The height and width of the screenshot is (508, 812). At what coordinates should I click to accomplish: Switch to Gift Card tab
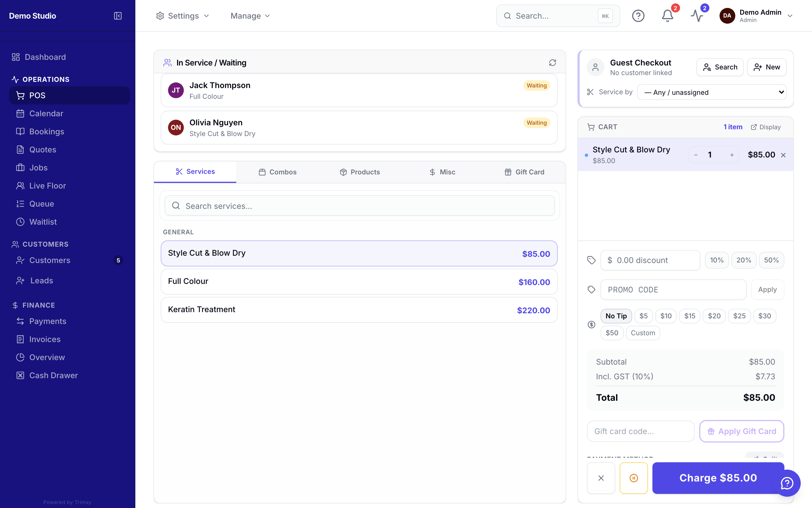pos(524,172)
